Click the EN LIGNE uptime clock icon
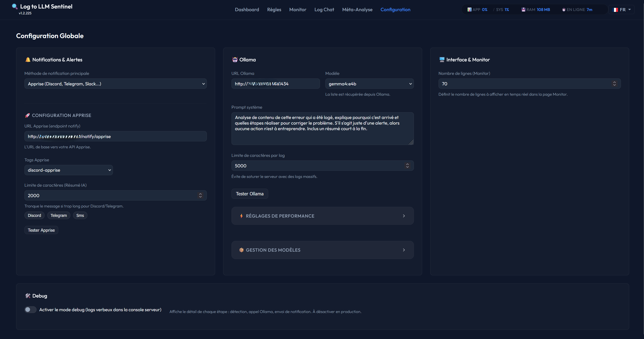This screenshot has height=339, width=644. [x=564, y=10]
